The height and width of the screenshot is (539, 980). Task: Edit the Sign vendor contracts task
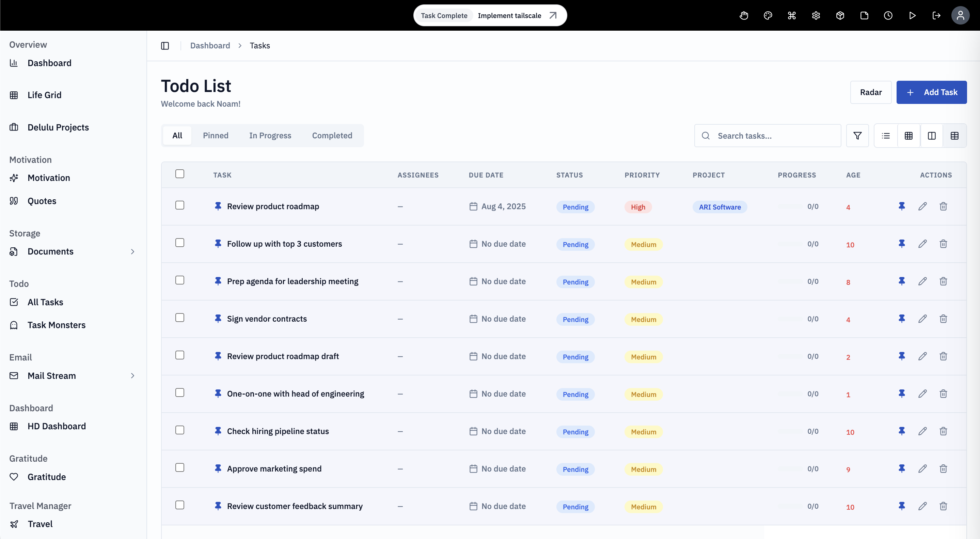pos(922,319)
